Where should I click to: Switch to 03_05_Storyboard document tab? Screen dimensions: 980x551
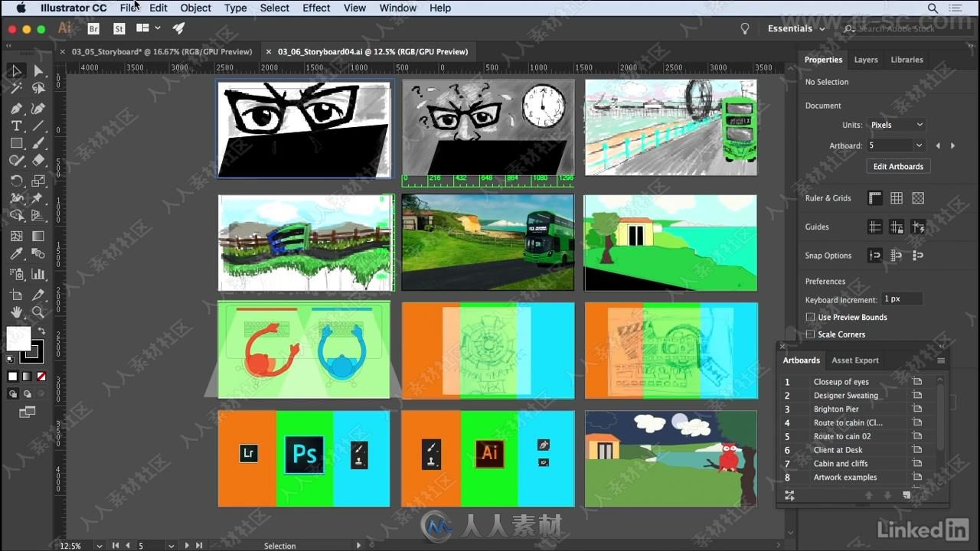coord(161,52)
